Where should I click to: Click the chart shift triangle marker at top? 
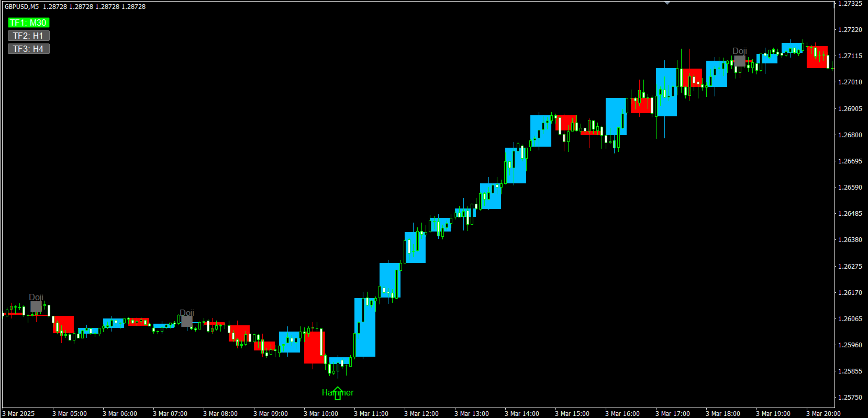tap(667, 3)
